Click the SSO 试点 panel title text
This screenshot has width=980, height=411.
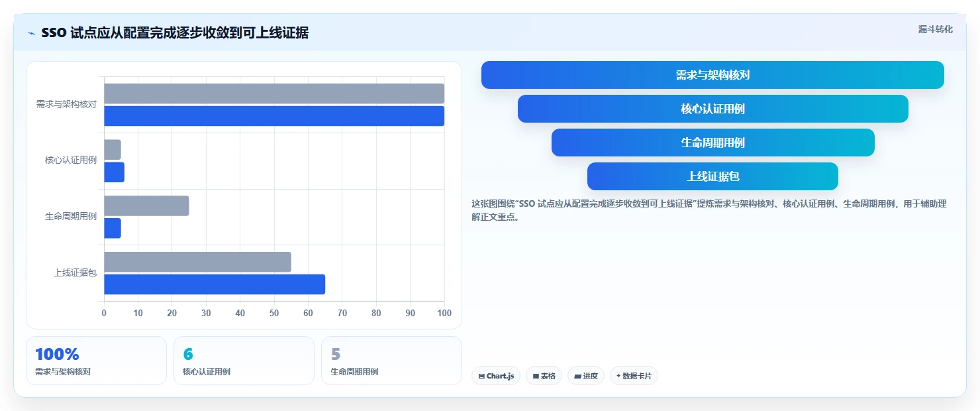[175, 32]
